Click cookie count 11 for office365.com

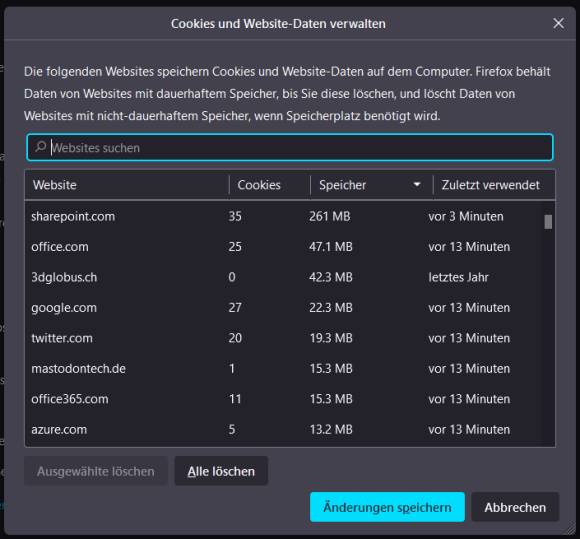(x=235, y=399)
